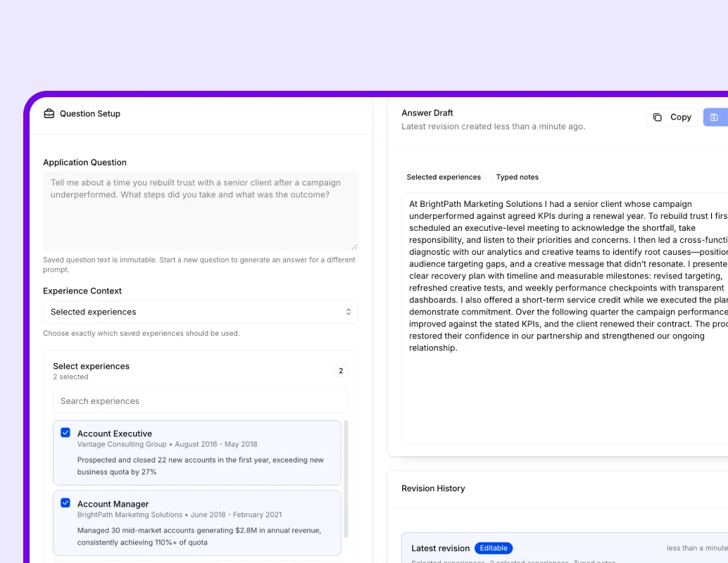Click the Search experiences input field
Screen dimensions: 728x563
point(200,401)
